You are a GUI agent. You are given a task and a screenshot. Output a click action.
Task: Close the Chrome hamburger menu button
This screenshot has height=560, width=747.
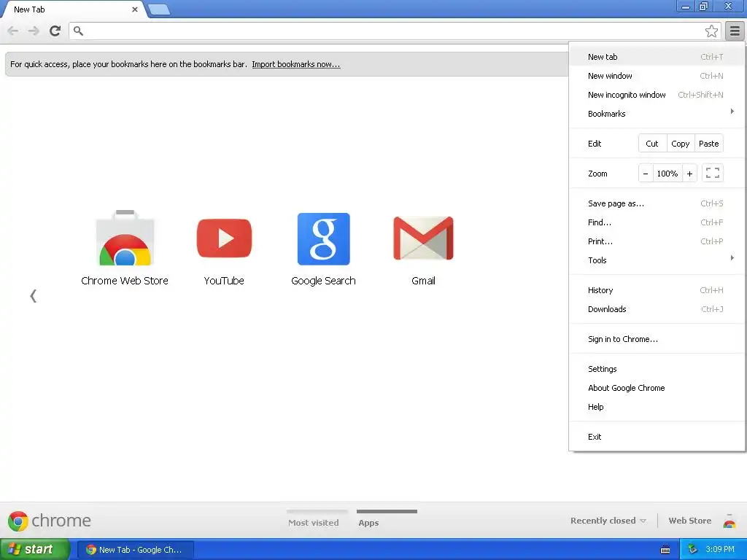pos(735,31)
